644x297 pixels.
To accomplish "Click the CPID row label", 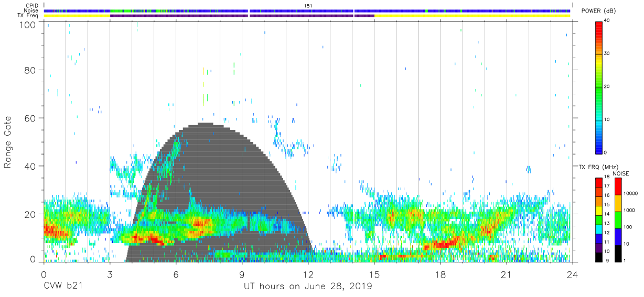I will coord(31,6).
